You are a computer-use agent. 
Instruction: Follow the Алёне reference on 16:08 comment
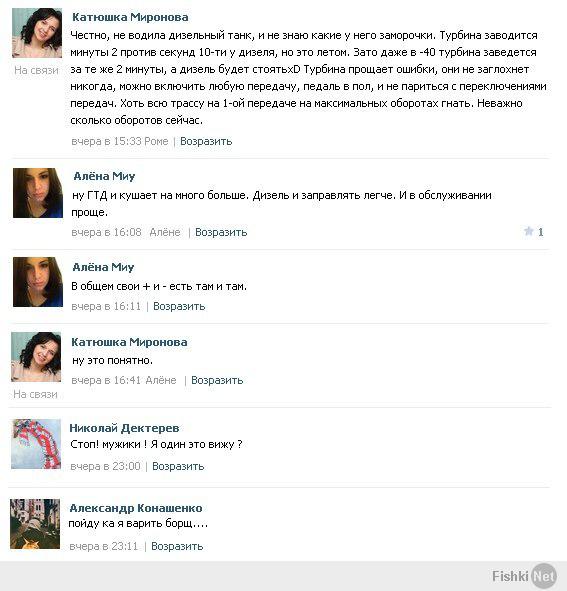coord(165,232)
